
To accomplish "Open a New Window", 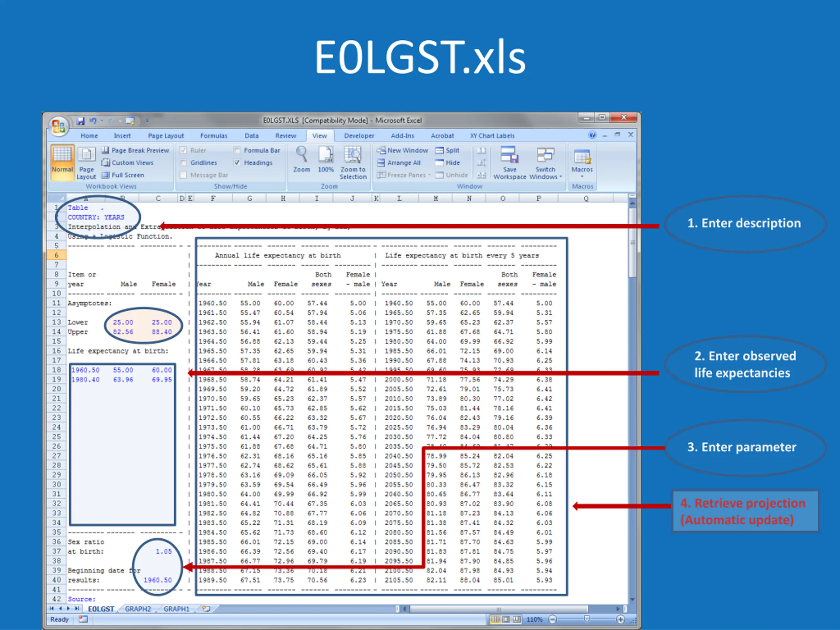I will click(403, 150).
